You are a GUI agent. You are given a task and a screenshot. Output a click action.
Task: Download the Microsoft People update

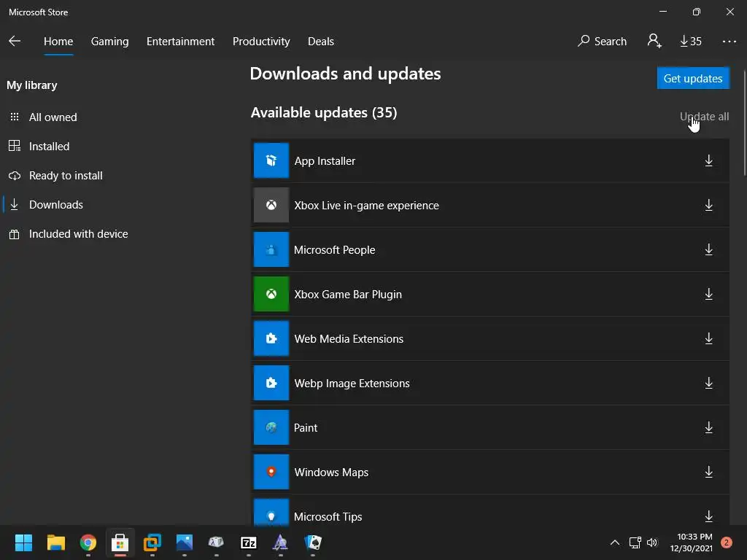pos(708,249)
